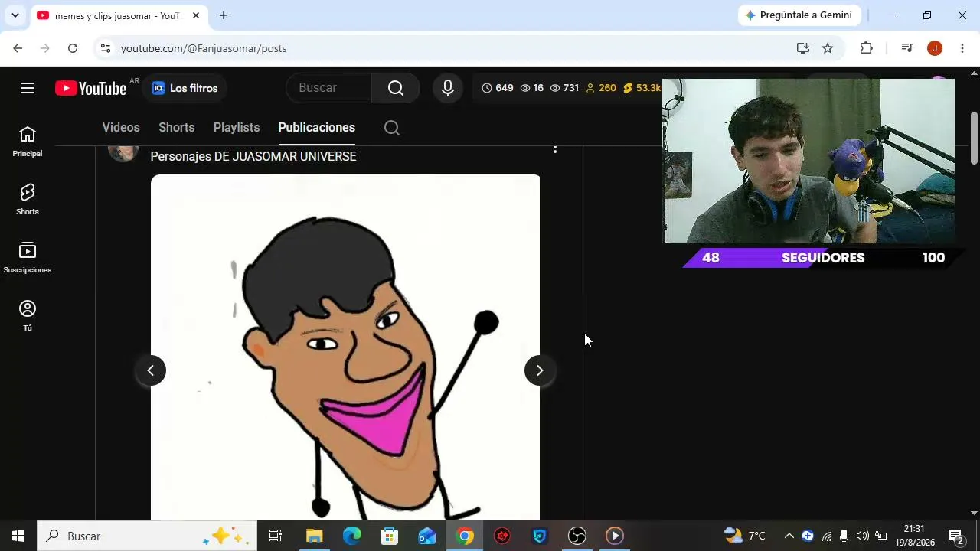The image size is (980, 551).
Task: Show the previous image in the post
Action: point(151,370)
